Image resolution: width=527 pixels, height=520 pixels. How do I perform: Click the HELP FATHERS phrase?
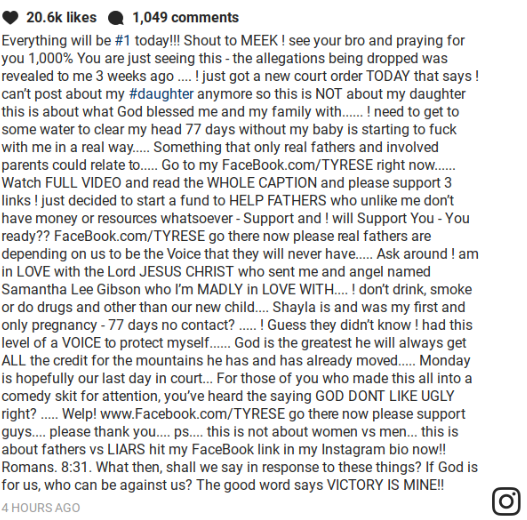click(x=278, y=201)
